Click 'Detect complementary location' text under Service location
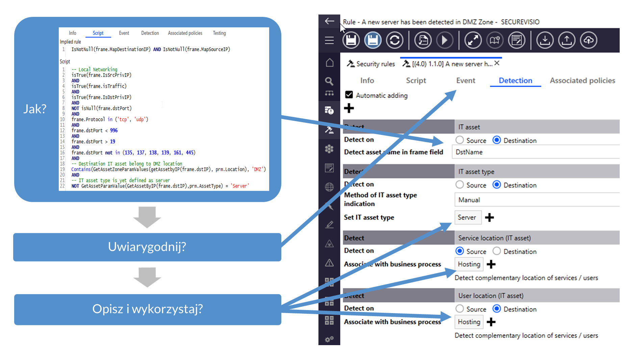This screenshot has height=361, width=644. 526,278
